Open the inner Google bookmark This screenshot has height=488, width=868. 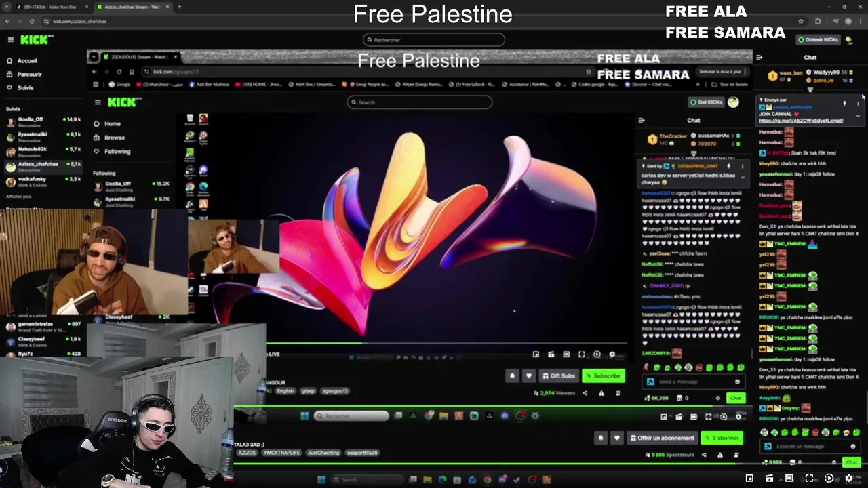[x=119, y=85]
